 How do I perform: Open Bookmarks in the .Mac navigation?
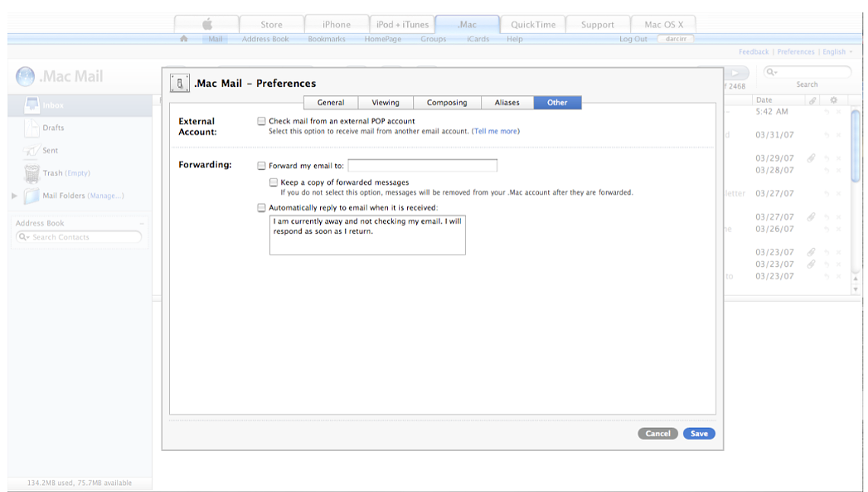(327, 40)
